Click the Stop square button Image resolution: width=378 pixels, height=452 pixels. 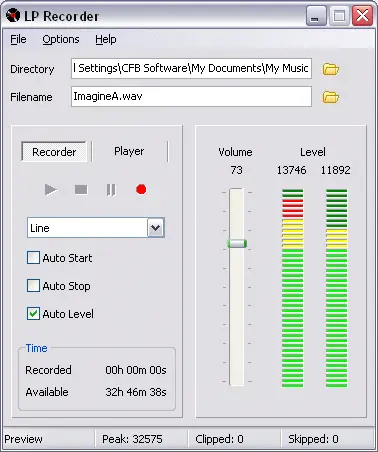81,190
